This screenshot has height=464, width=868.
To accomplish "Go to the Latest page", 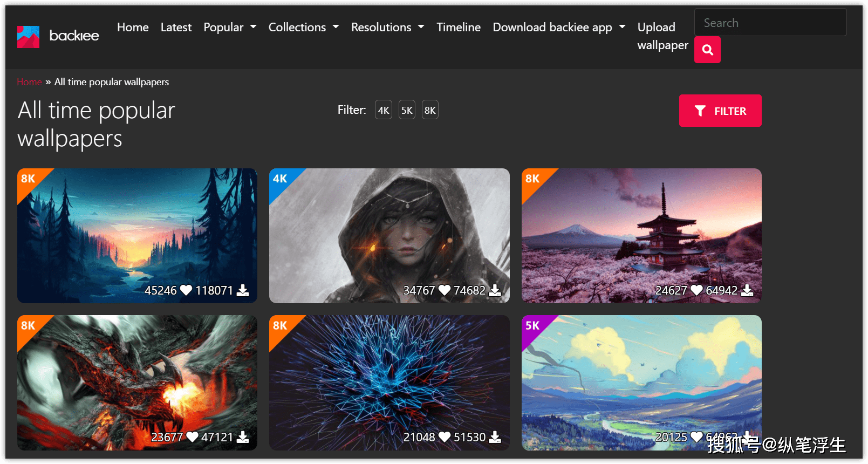I will point(176,27).
